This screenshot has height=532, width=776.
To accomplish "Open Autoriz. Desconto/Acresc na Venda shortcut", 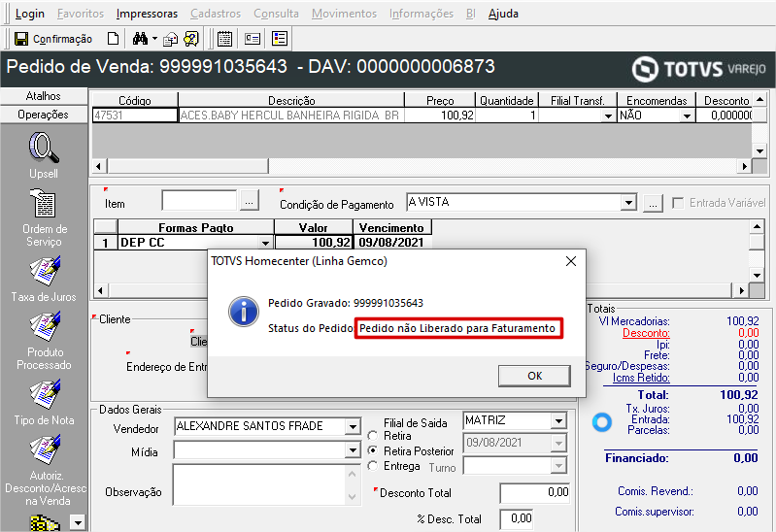I will pyautogui.click(x=46, y=471).
